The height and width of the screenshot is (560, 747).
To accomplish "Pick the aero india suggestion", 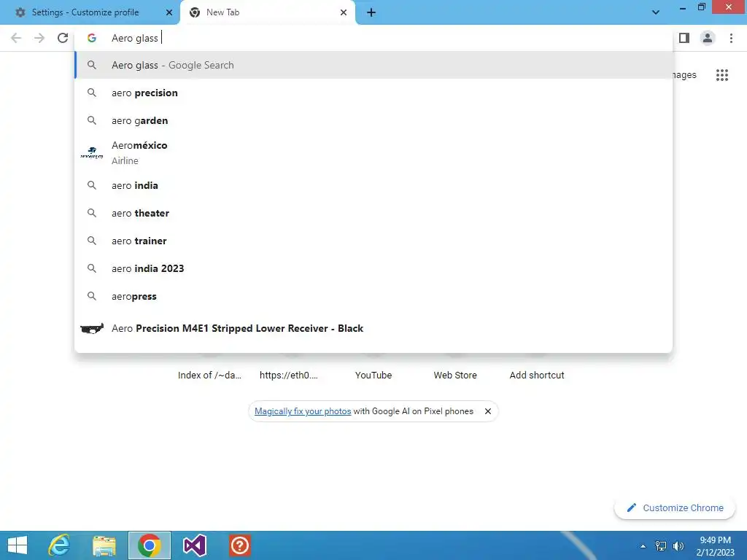I will point(373,185).
